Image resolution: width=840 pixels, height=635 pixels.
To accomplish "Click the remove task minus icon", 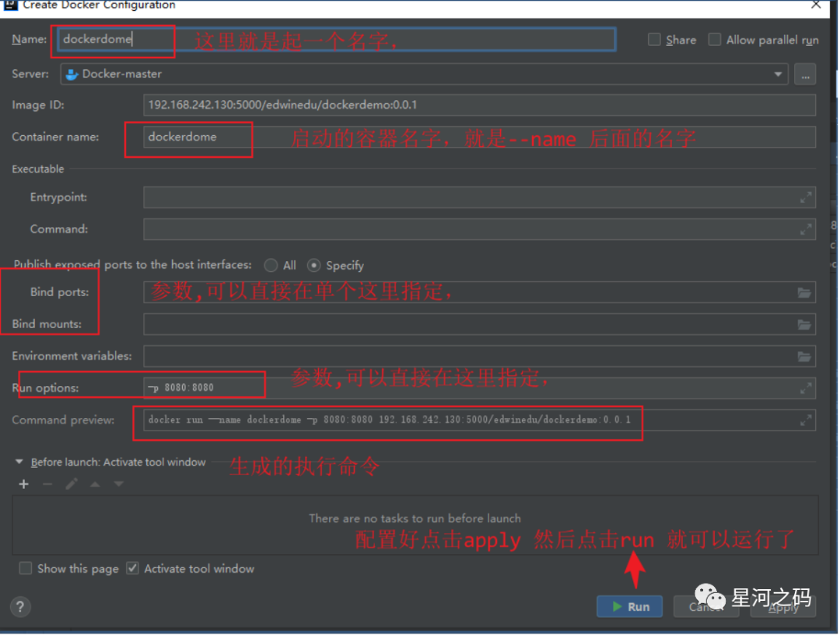I will tap(47, 484).
